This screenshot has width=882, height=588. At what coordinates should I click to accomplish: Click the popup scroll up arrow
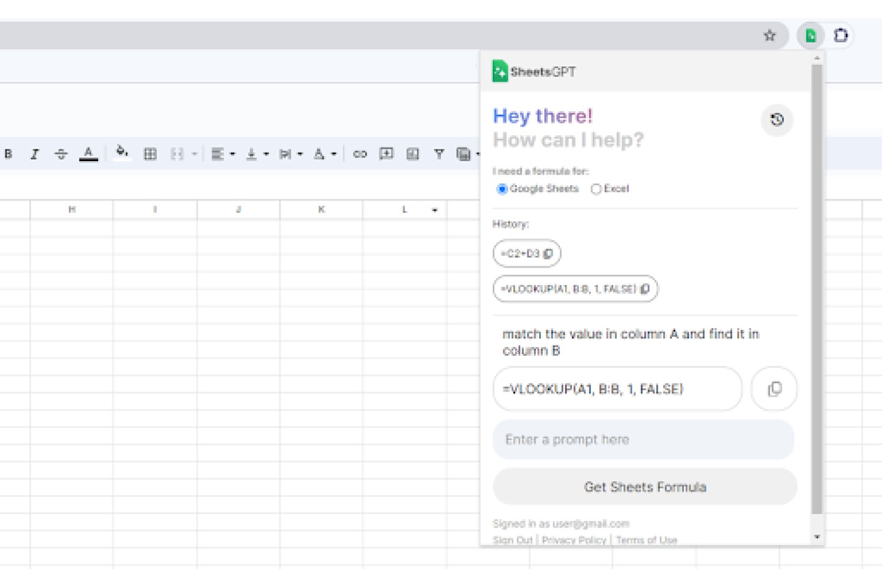tap(817, 58)
